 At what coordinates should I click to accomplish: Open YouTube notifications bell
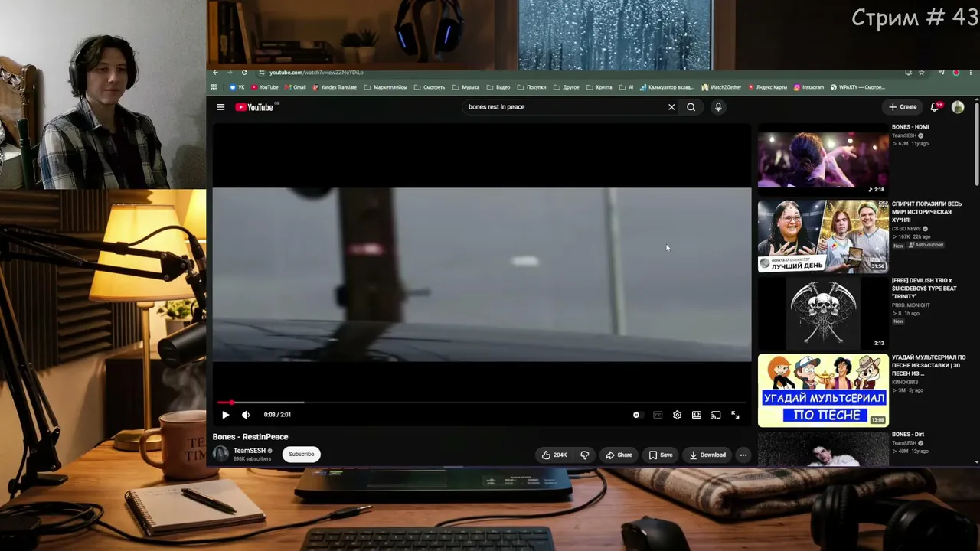935,107
